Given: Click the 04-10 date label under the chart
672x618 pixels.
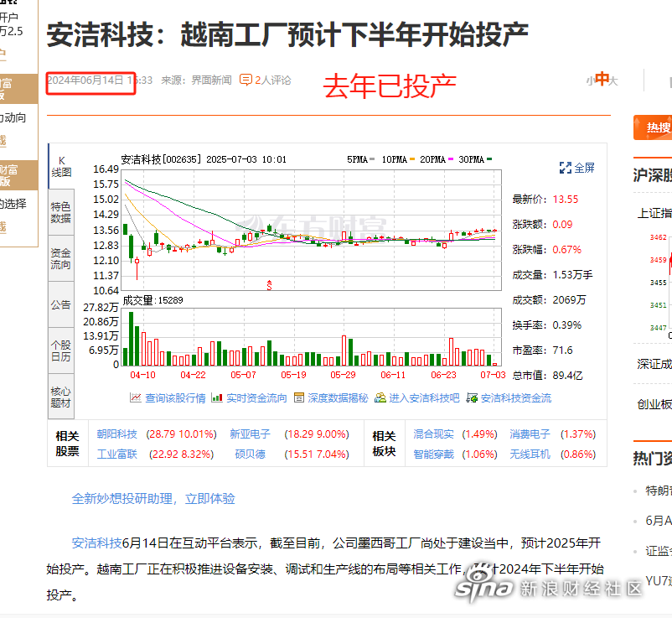Looking at the screenshot, I should (142, 375).
